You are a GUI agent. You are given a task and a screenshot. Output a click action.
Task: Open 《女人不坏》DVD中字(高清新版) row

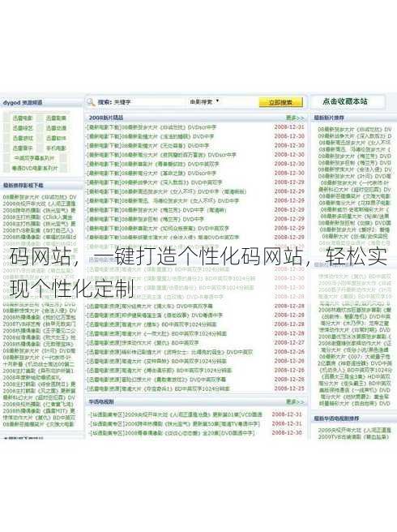tap(166, 191)
